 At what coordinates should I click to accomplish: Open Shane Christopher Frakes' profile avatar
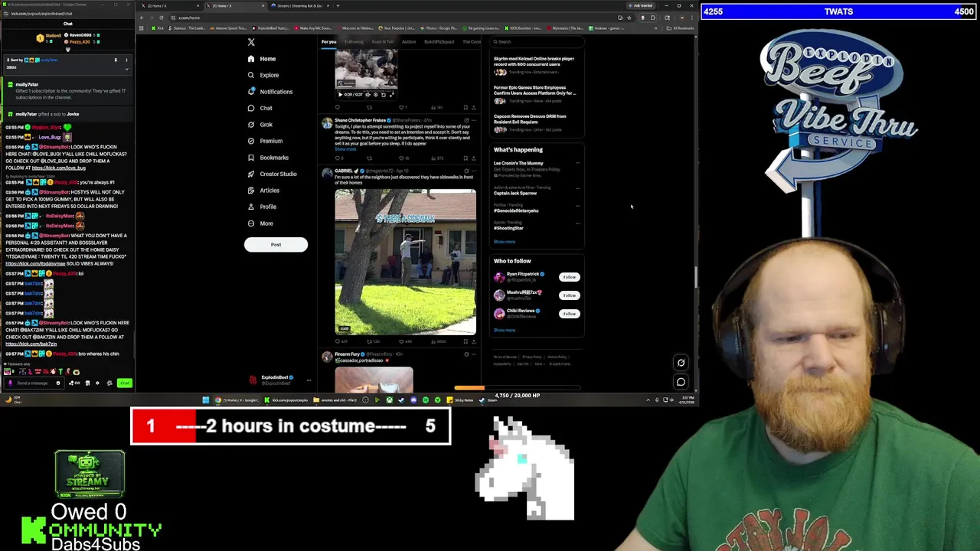click(x=327, y=123)
